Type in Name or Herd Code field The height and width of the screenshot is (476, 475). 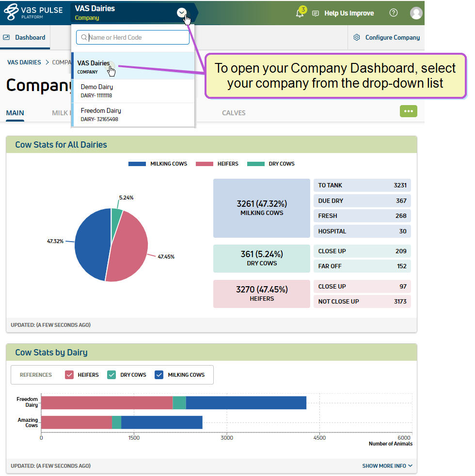point(132,37)
